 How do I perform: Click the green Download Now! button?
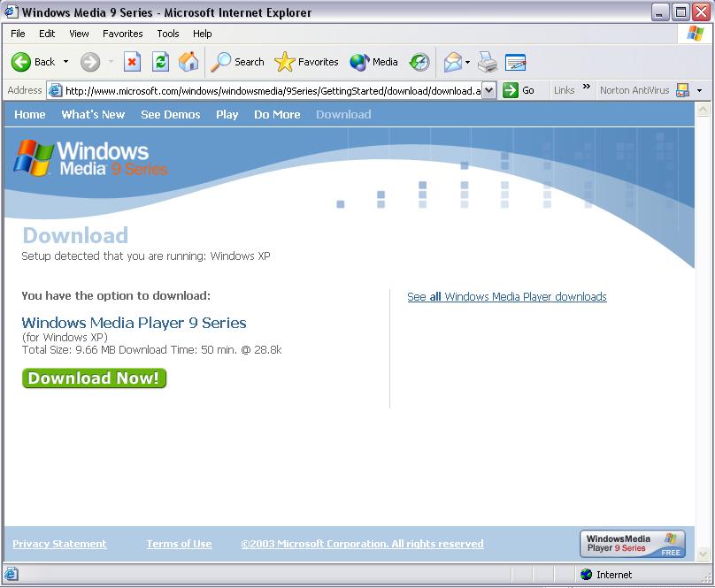[x=94, y=378]
